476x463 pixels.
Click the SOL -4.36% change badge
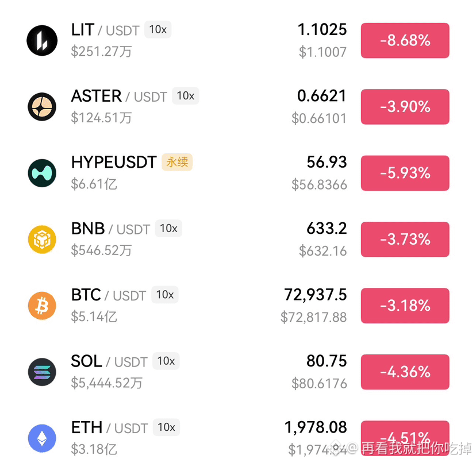(405, 372)
